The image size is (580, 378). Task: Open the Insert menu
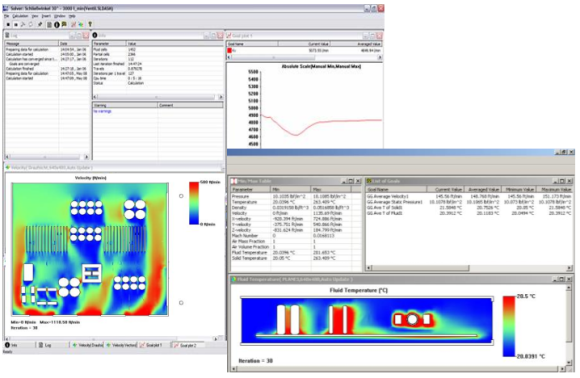46,16
